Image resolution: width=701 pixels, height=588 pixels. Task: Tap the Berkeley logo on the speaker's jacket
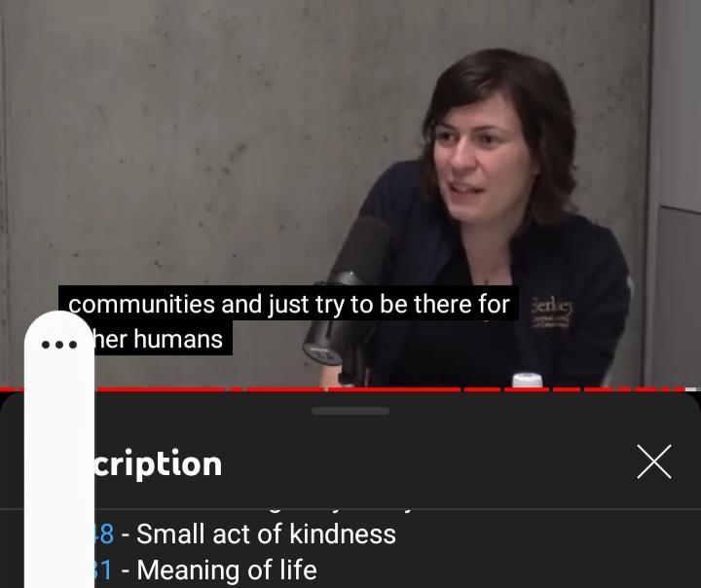(551, 312)
